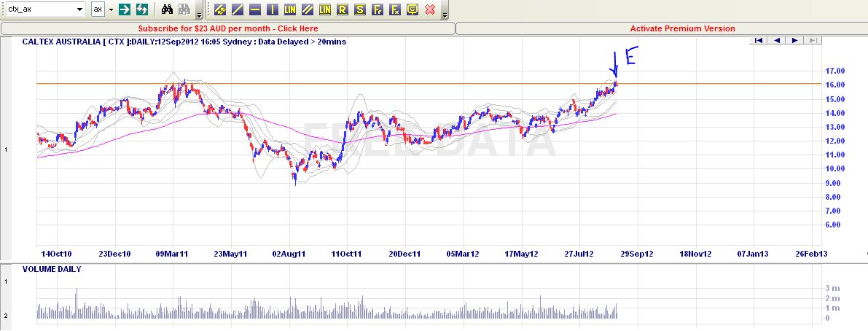
Task: Select the horizontal line drawing tool
Action: tap(254, 9)
